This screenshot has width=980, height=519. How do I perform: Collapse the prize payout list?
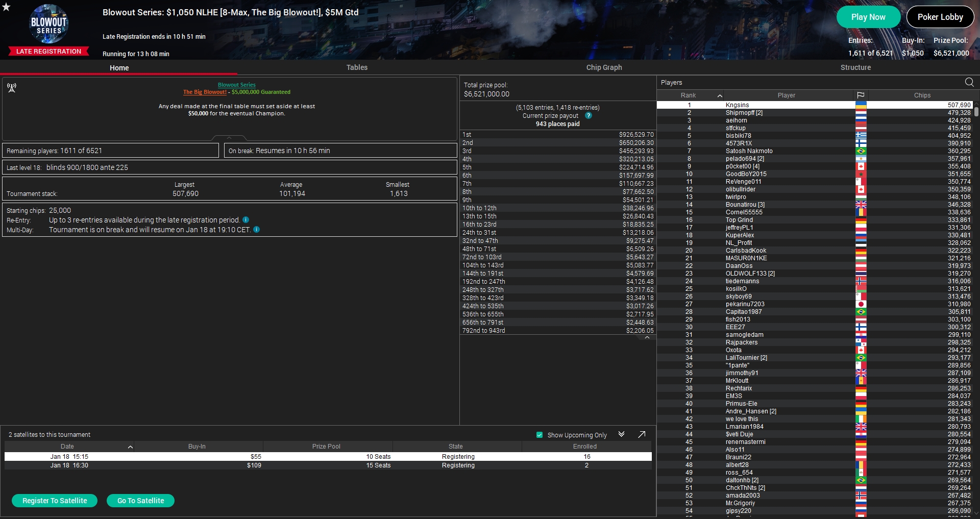point(647,338)
